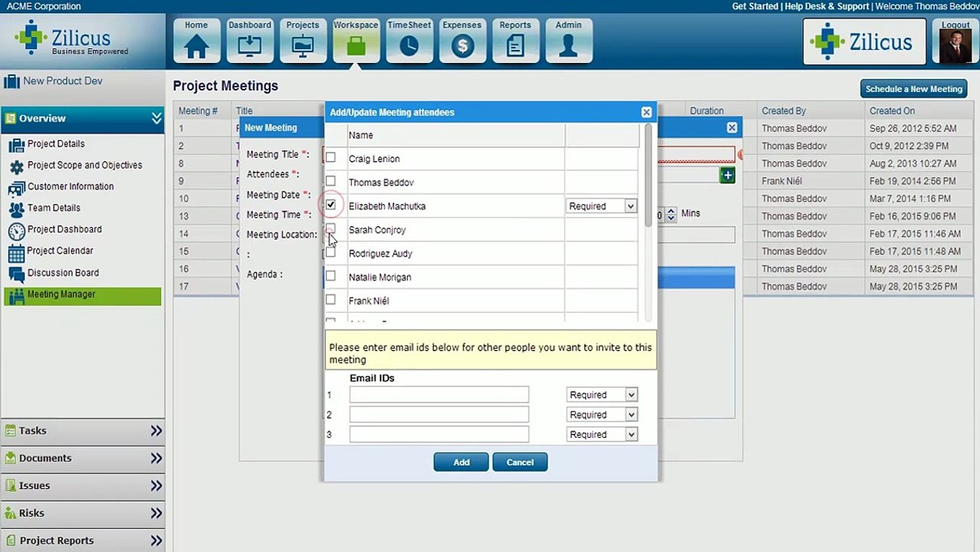Check the Frank Niél checkbox
The image size is (980, 552).
point(331,301)
